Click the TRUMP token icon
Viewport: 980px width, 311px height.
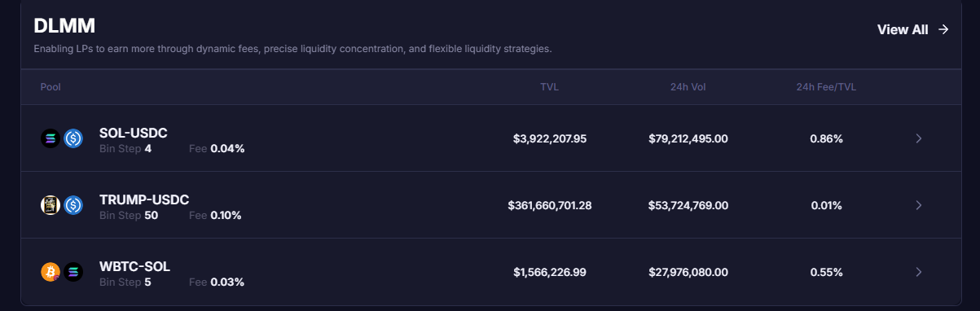click(51, 205)
